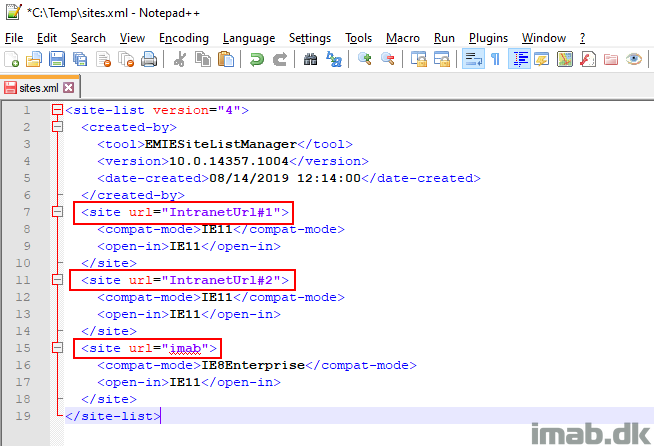Open the Language menu

coord(249,38)
